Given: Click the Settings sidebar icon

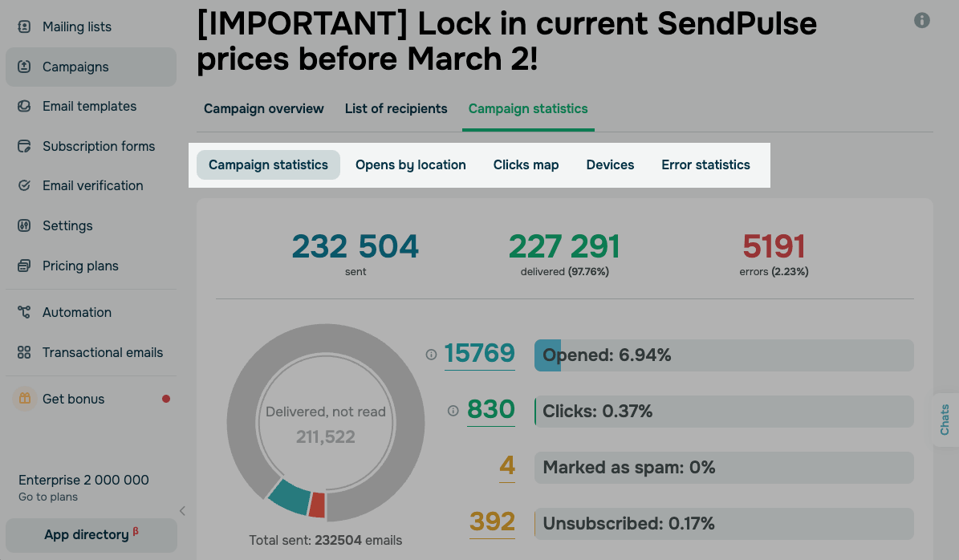Looking at the screenshot, I should pos(24,225).
